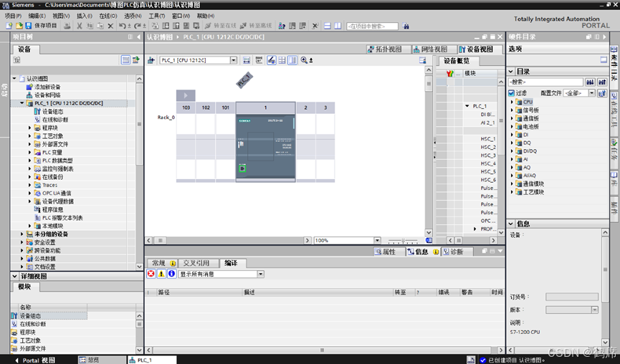Viewport: 620px width, 364px height.
Task: Toggle the error messages filter icon
Action: [x=151, y=274]
